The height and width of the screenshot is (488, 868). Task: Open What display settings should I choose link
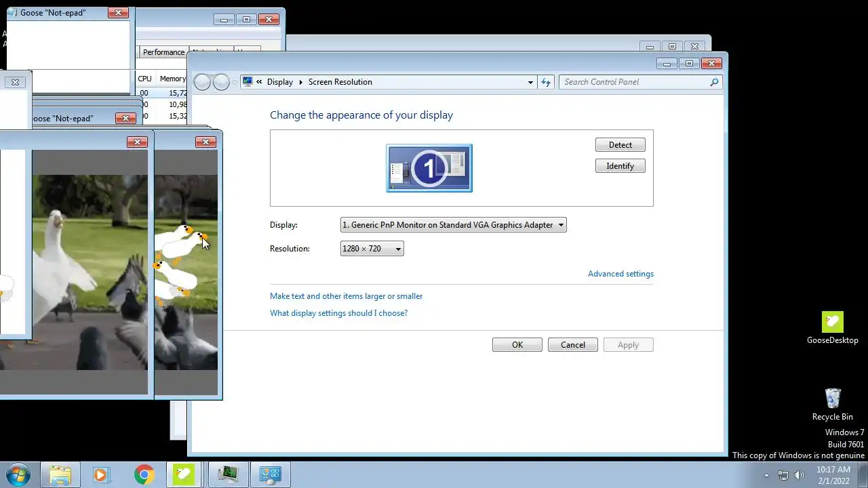pyautogui.click(x=338, y=313)
